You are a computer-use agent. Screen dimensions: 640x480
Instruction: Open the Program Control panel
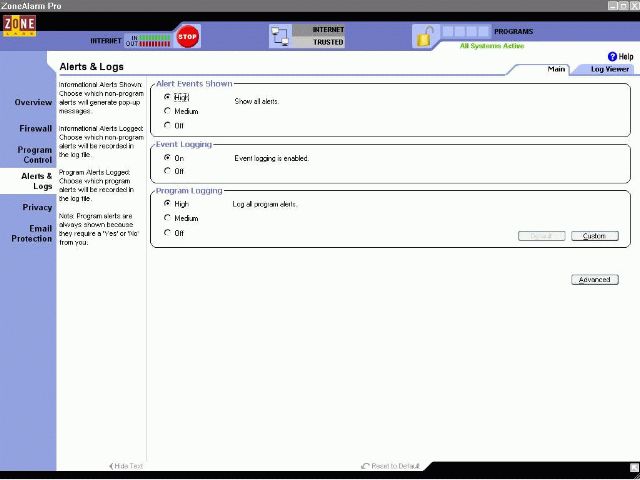pos(34,155)
